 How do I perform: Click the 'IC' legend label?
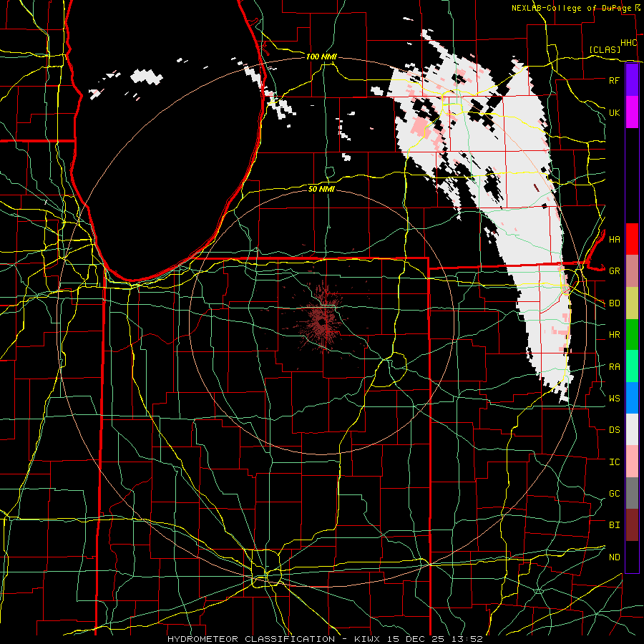(x=614, y=462)
